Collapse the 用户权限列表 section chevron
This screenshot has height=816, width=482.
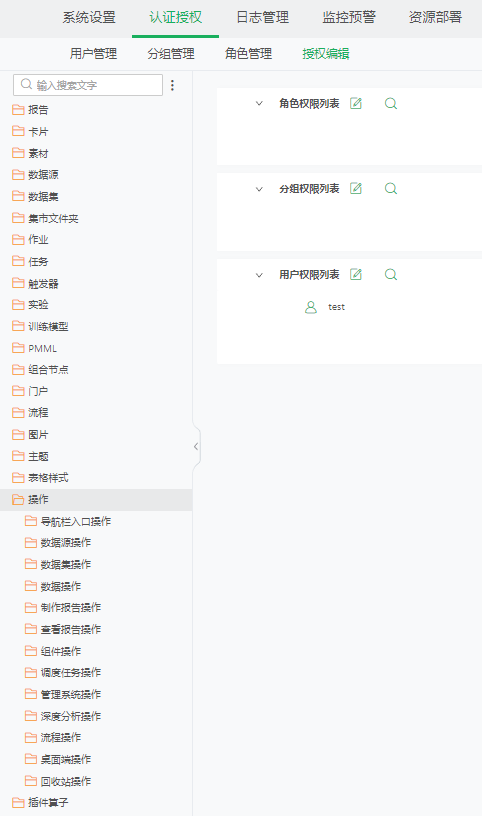[259, 275]
